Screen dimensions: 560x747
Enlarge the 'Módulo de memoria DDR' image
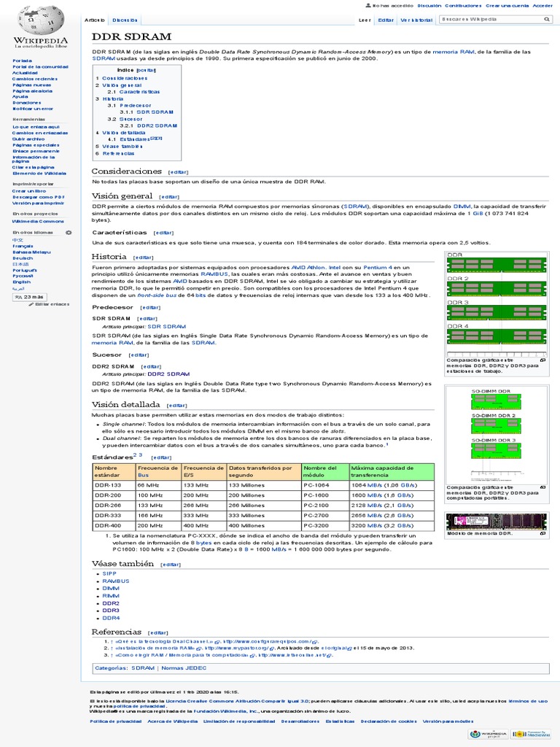click(x=542, y=533)
